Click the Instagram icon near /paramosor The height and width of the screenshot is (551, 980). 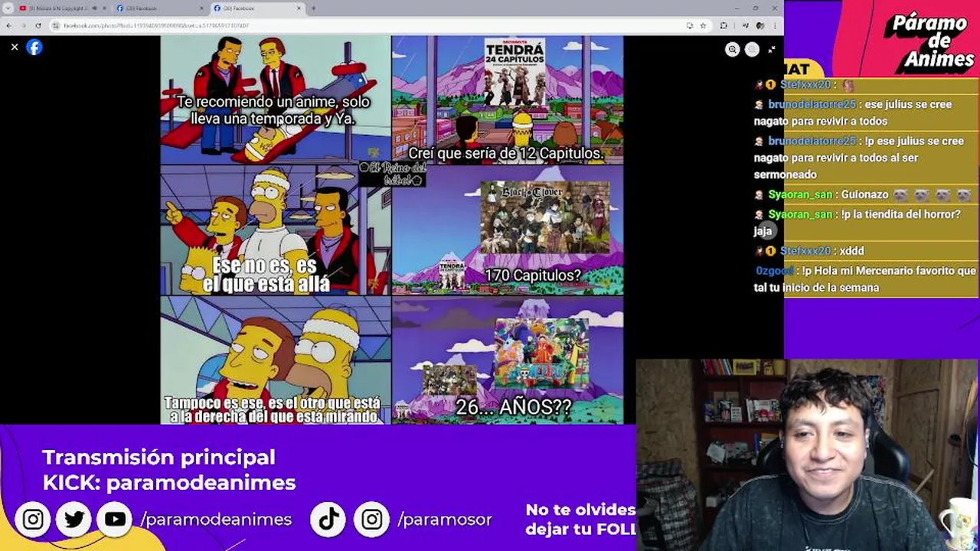(372, 520)
